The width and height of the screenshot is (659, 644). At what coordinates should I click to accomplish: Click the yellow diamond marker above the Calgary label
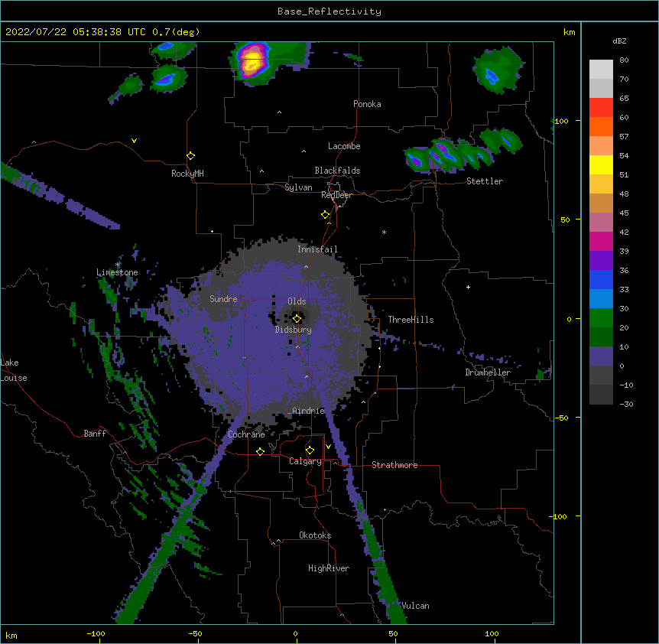click(310, 450)
